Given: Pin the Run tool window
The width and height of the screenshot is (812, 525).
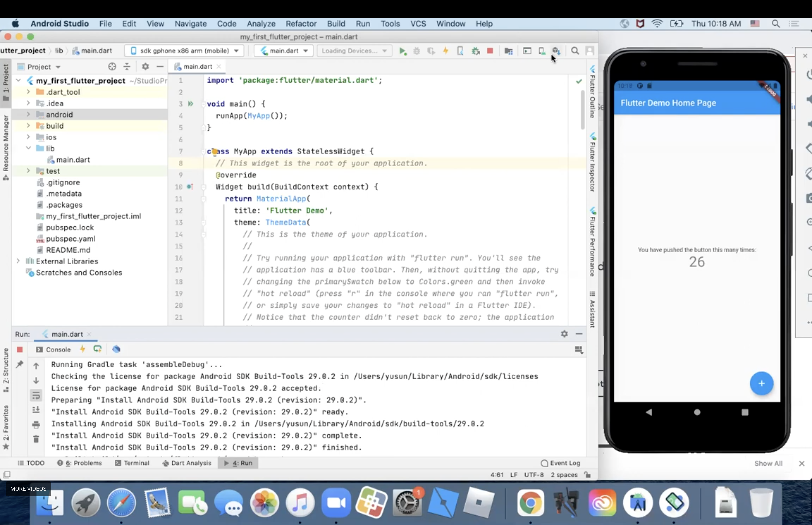Looking at the screenshot, I should coord(20,364).
